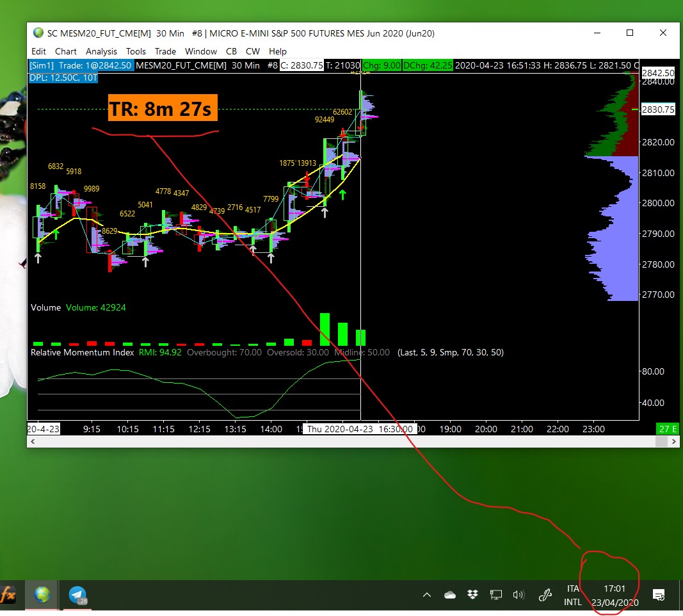Click the DChg: 42.25 header field

click(428, 65)
